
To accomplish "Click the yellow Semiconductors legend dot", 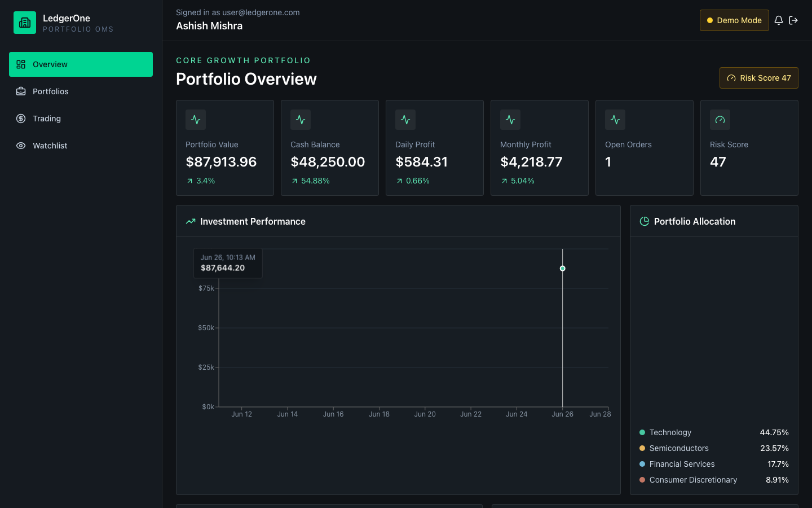I will pyautogui.click(x=642, y=448).
